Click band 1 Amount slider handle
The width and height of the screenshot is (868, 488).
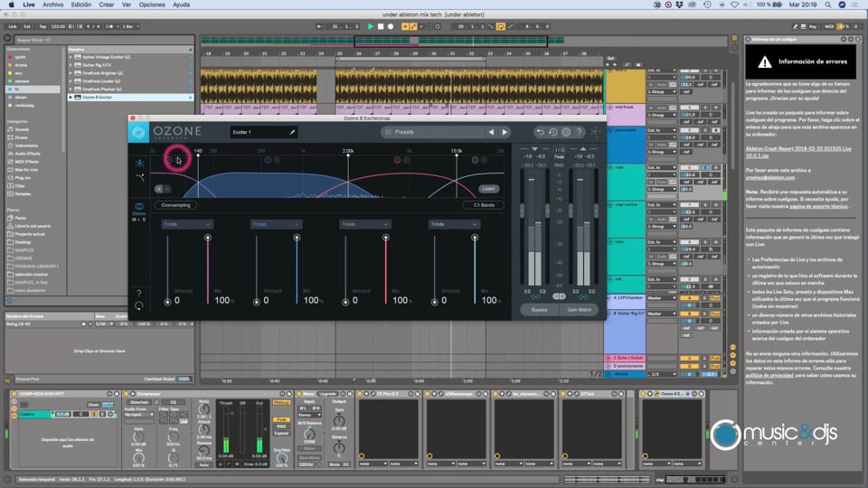[167, 302]
